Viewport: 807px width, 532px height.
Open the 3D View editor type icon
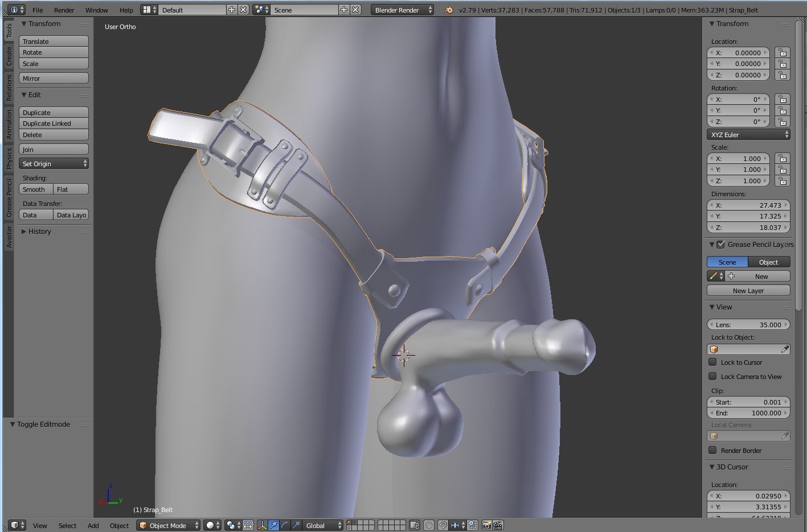click(x=17, y=525)
